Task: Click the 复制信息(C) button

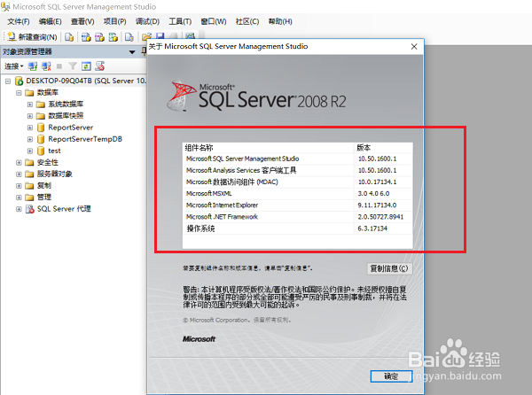Action: pyautogui.click(x=389, y=268)
